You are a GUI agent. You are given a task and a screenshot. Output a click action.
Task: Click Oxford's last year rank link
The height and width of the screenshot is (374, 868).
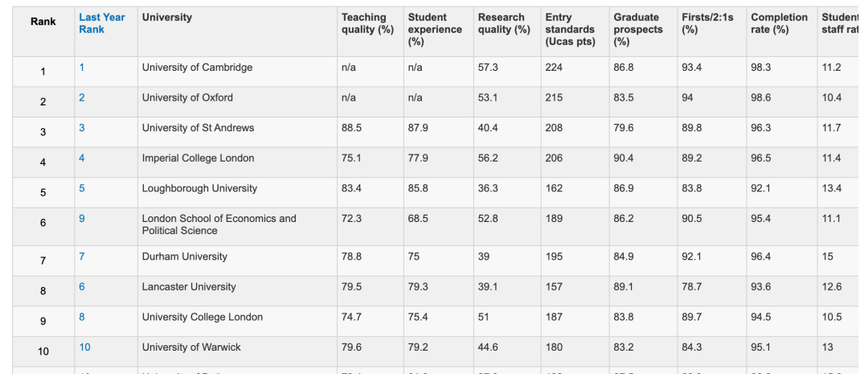pyautogui.click(x=82, y=98)
